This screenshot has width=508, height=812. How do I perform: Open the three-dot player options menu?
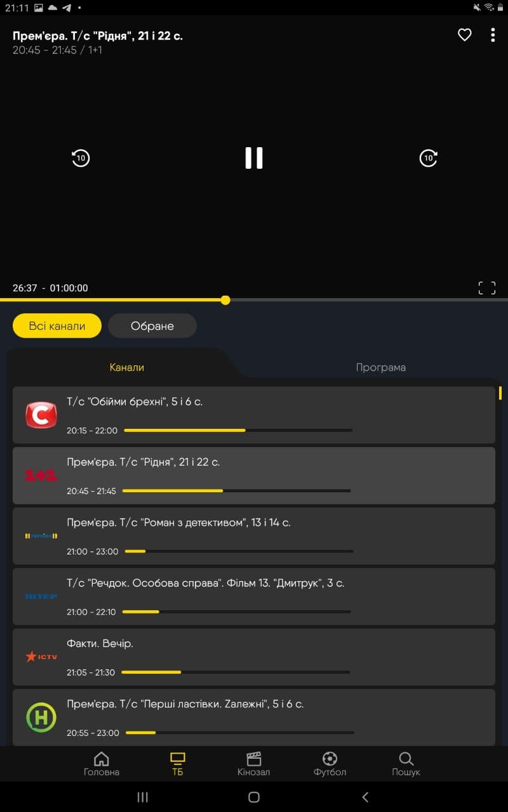coord(493,35)
